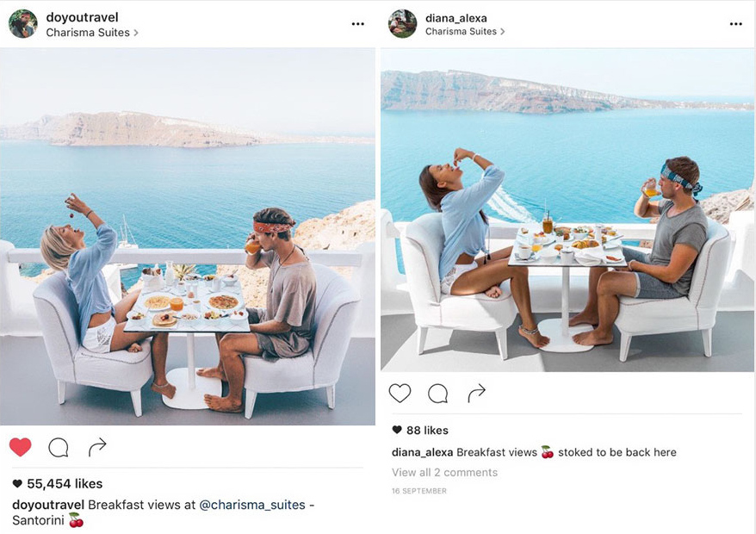The width and height of the screenshot is (756, 534).
Task: View doyoutravel's profile picture
Action: pos(22,23)
